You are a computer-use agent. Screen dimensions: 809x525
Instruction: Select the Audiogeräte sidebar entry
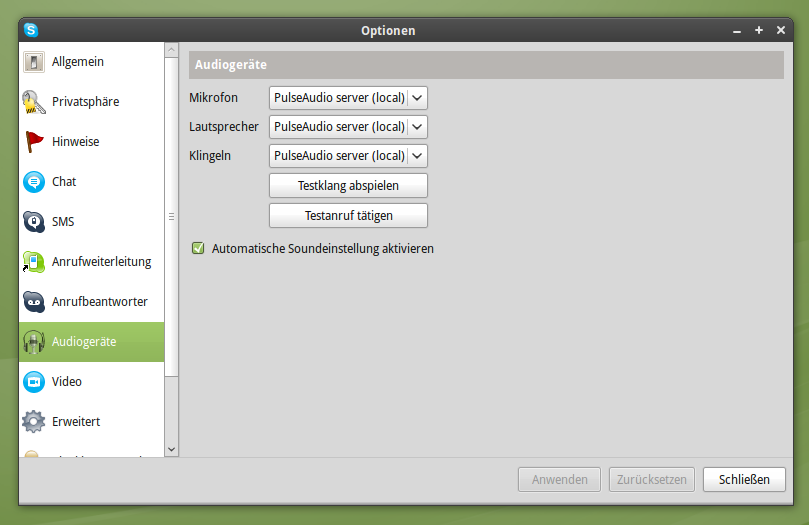(x=84, y=342)
